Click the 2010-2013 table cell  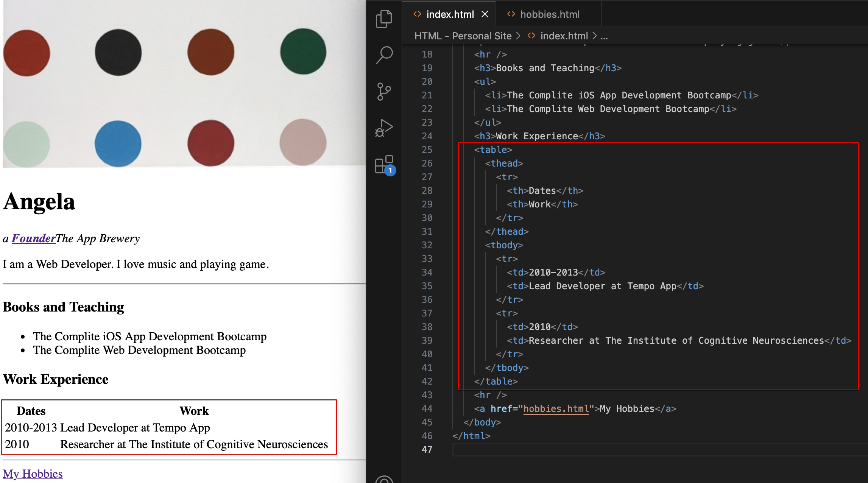[31, 428]
